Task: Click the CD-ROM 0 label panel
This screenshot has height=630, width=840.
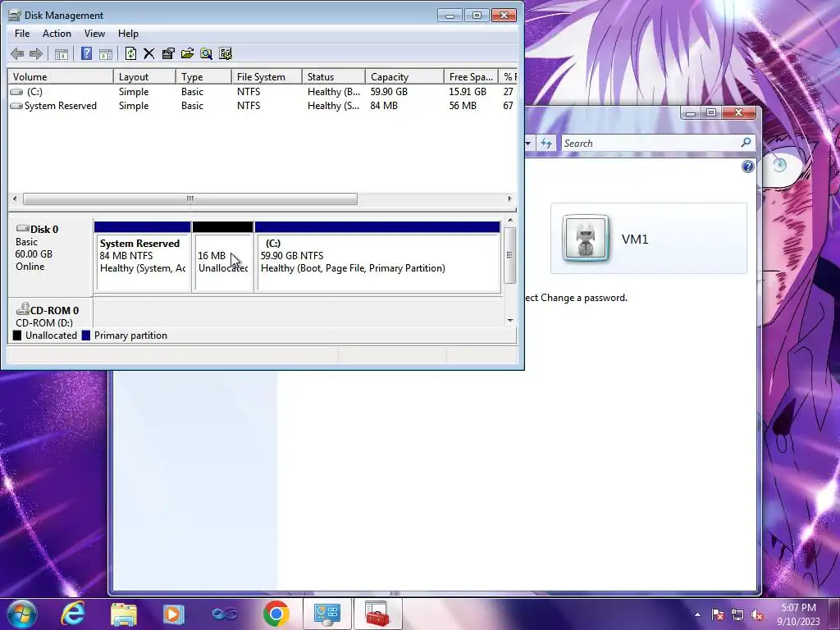Action: pyautogui.click(x=51, y=313)
